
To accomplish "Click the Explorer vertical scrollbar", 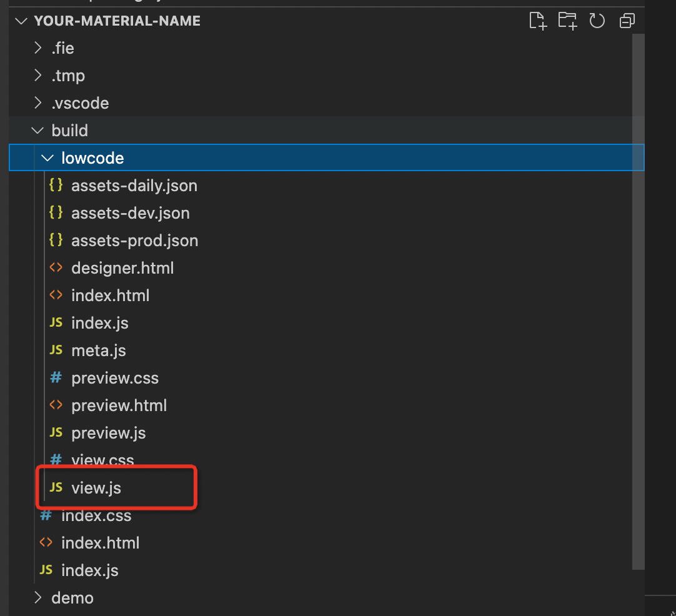I will pos(638,300).
